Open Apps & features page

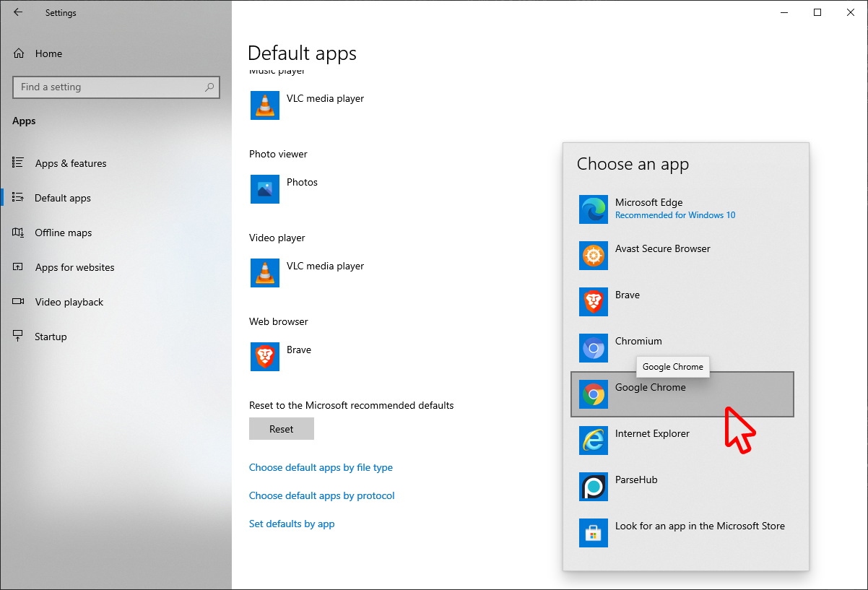coord(116,163)
